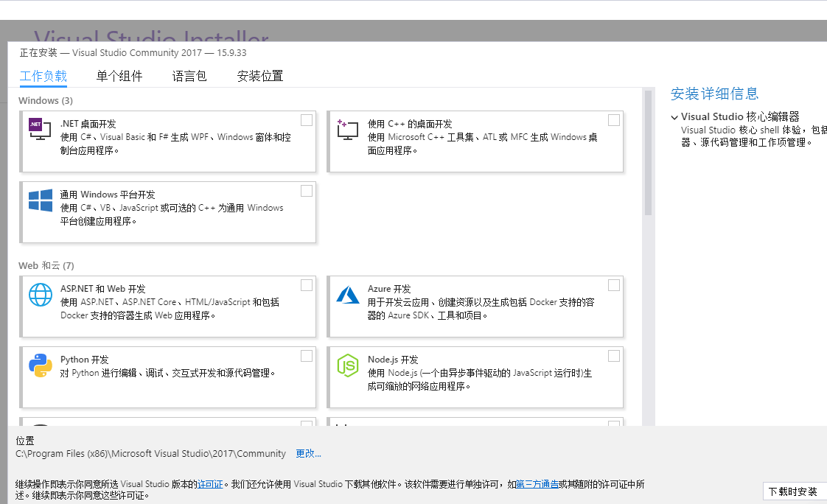Screen dimensions: 827x504
Task: Check the Python 开发 workload
Action: click(x=307, y=355)
